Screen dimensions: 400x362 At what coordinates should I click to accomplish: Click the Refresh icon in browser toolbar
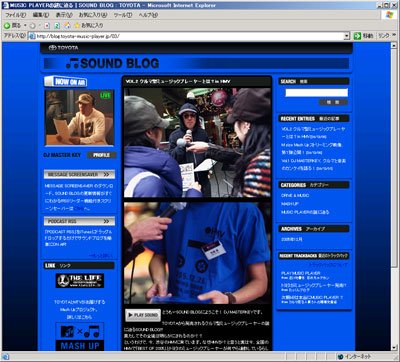point(57,25)
